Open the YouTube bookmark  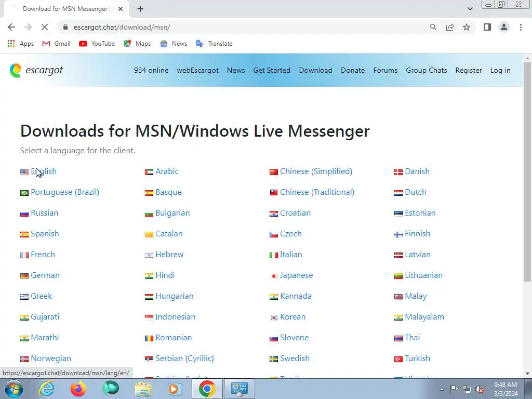click(x=97, y=44)
